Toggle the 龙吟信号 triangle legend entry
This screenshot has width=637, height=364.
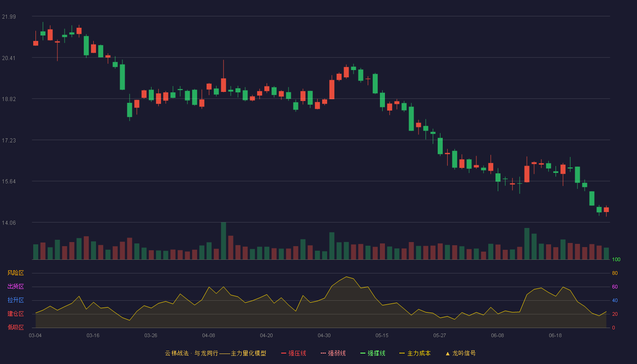click(x=460, y=353)
